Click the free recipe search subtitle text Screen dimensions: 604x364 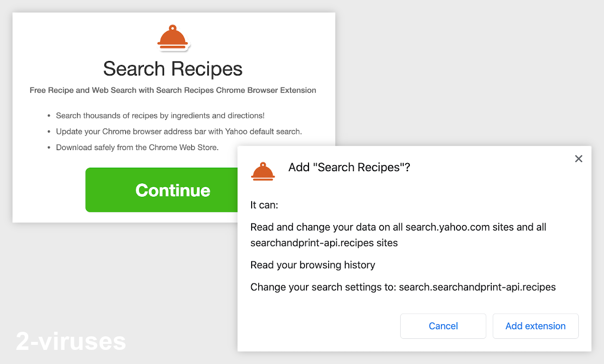click(x=173, y=90)
